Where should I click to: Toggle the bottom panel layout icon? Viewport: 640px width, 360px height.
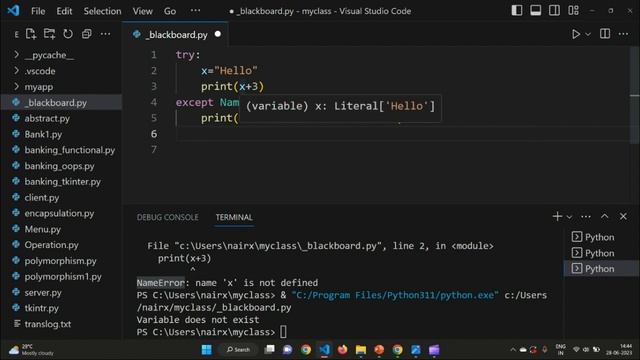[536, 11]
